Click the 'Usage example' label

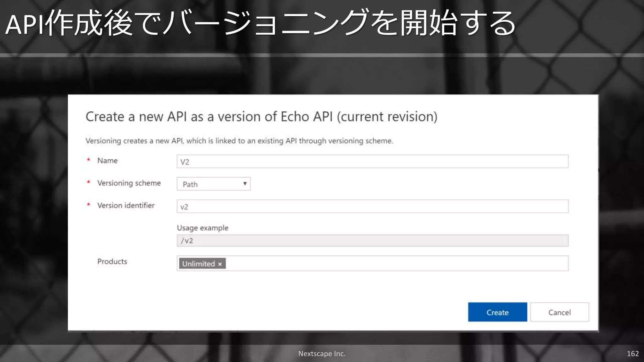pyautogui.click(x=203, y=228)
